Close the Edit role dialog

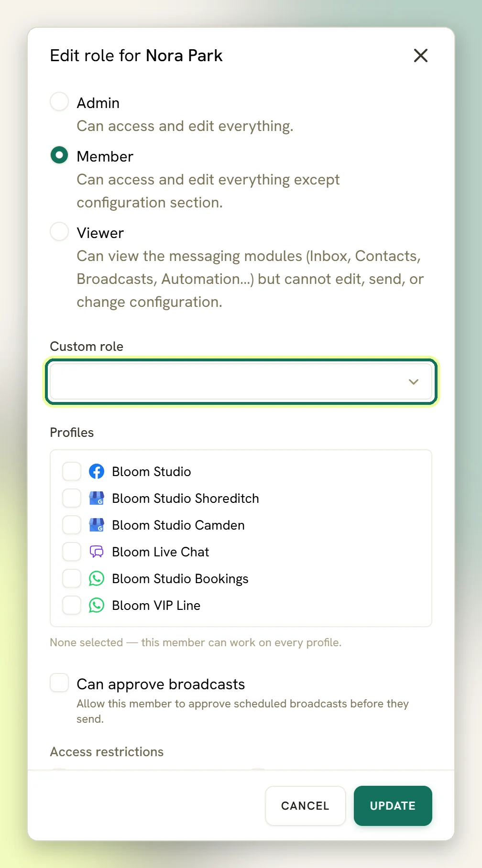pyautogui.click(x=421, y=55)
